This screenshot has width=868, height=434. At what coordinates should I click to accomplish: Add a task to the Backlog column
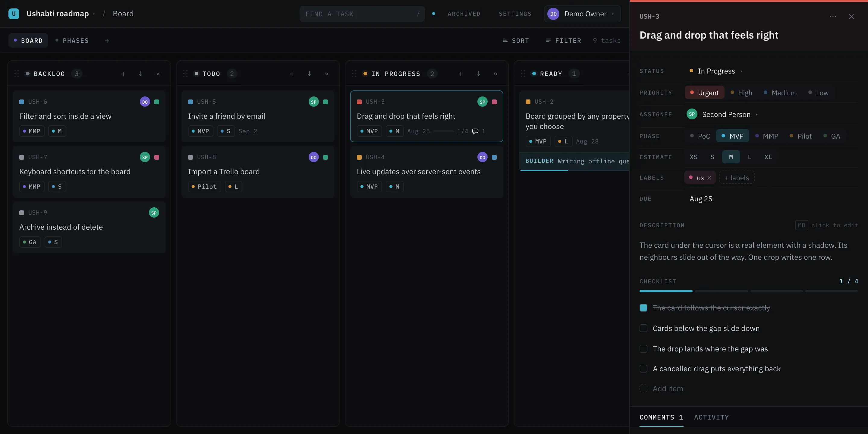[x=123, y=74]
